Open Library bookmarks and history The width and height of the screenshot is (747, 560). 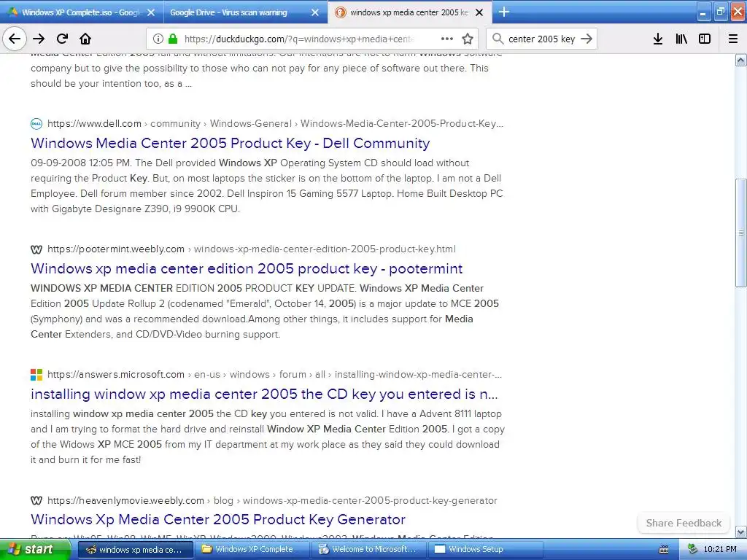coord(681,39)
